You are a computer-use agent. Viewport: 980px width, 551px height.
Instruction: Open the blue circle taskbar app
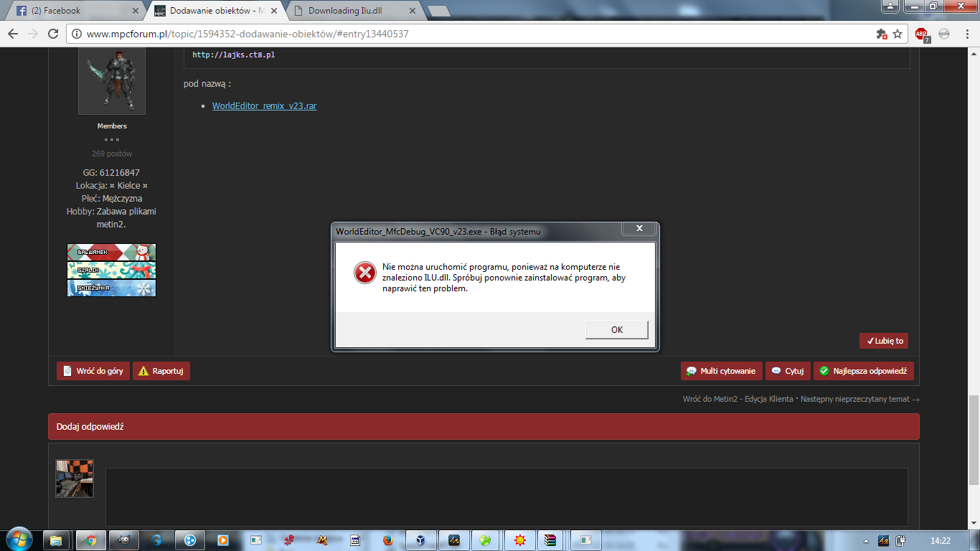coord(190,540)
